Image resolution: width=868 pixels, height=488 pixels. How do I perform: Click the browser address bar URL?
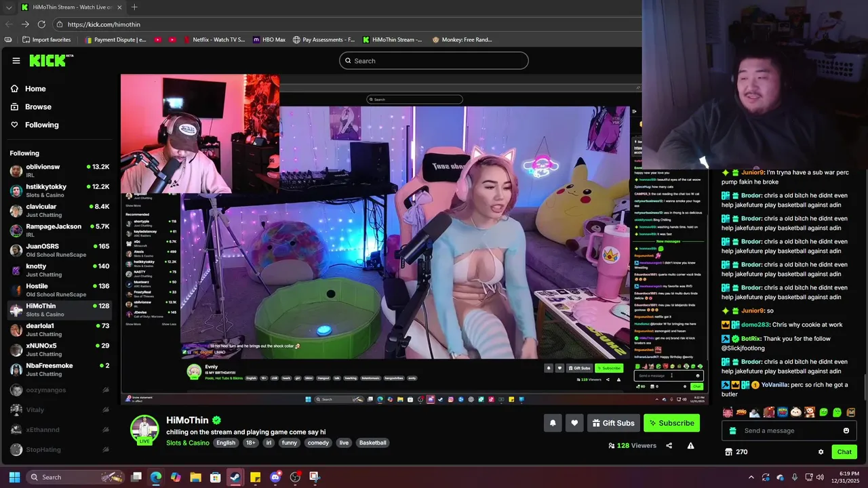click(104, 24)
